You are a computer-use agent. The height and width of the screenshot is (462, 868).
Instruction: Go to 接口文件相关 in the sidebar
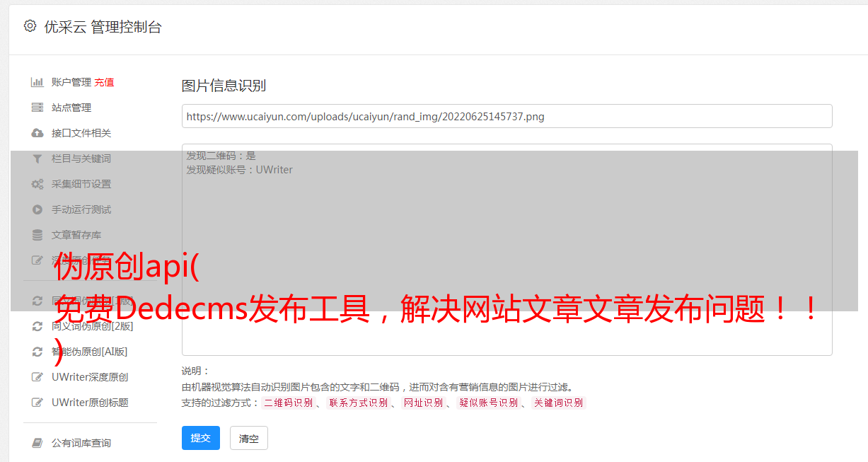coord(81,133)
